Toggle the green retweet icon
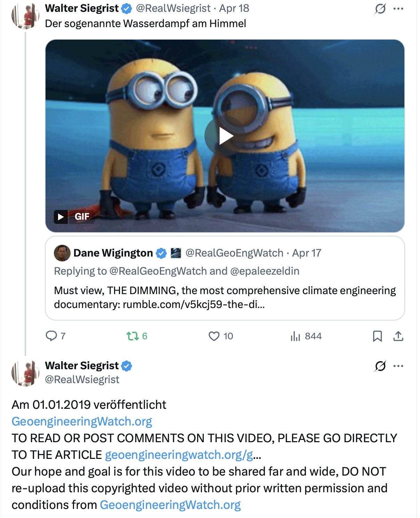 132,336
